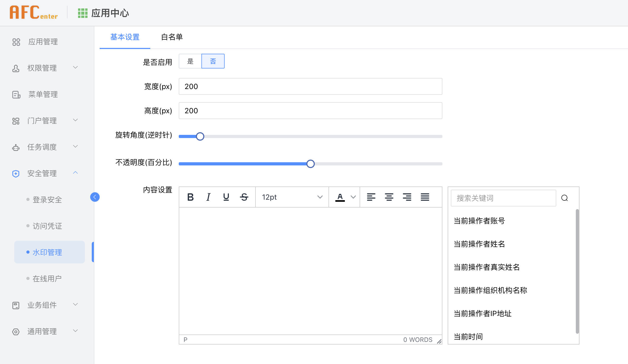Click the 宽度(px) input field
The width and height of the screenshot is (628, 364).
tap(310, 86)
